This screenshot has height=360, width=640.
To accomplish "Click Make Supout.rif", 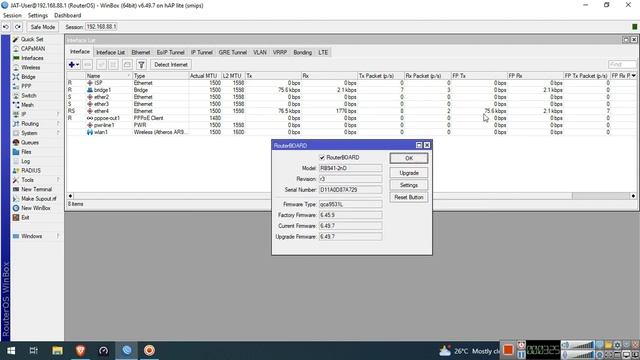I will pyautogui.click(x=38, y=199).
